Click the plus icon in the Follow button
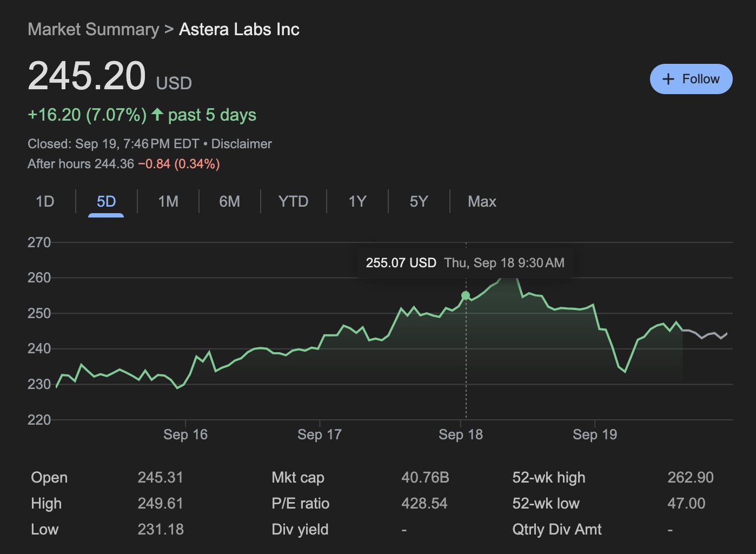 (x=668, y=79)
